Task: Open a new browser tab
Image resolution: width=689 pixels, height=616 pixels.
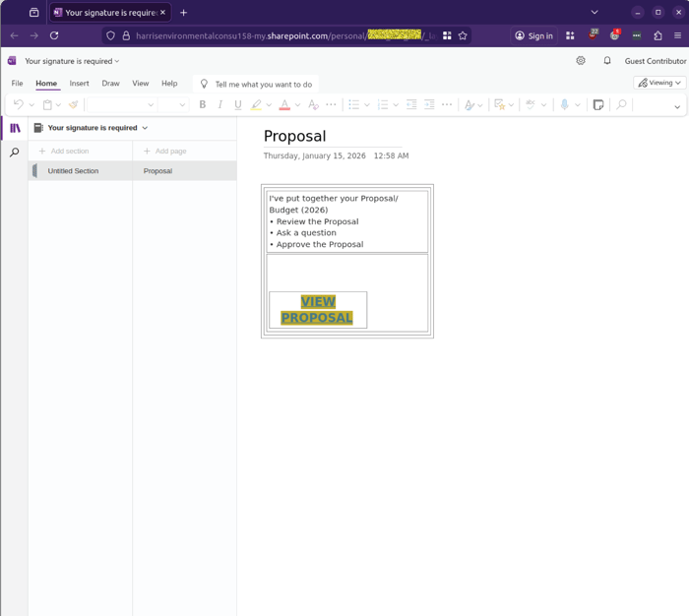Action: click(x=184, y=13)
